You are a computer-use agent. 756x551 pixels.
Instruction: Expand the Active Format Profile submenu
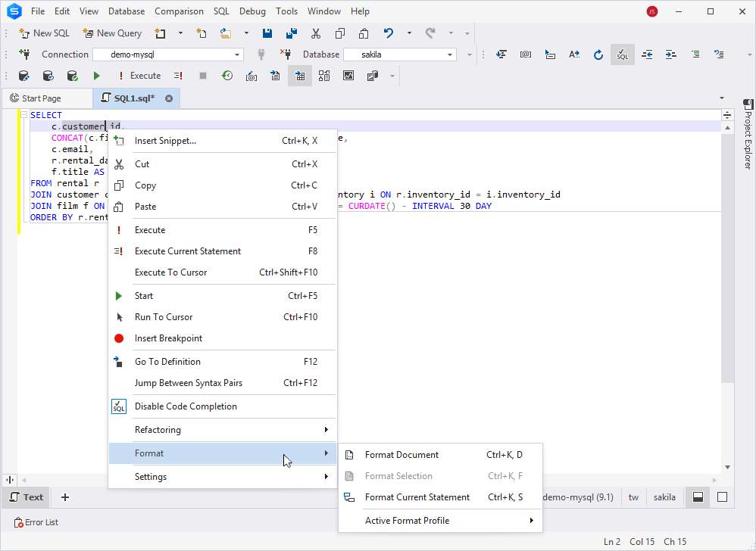pos(441,521)
